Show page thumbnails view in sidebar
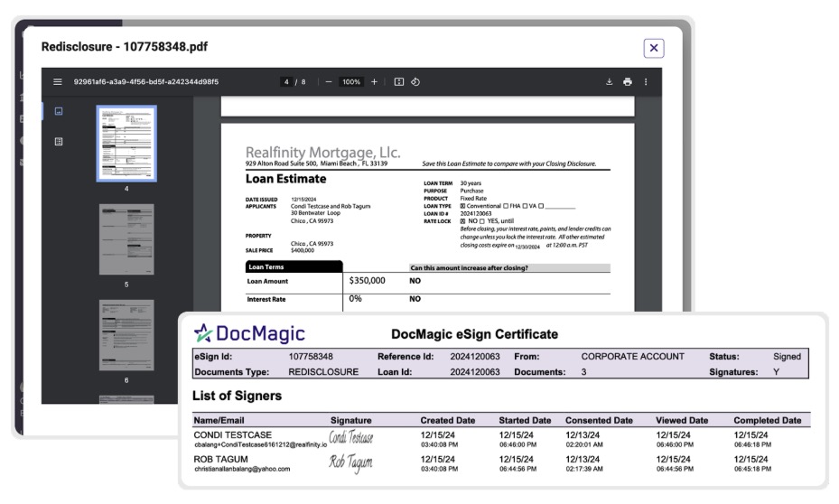Screen dimensions: 839x504 pos(59,111)
